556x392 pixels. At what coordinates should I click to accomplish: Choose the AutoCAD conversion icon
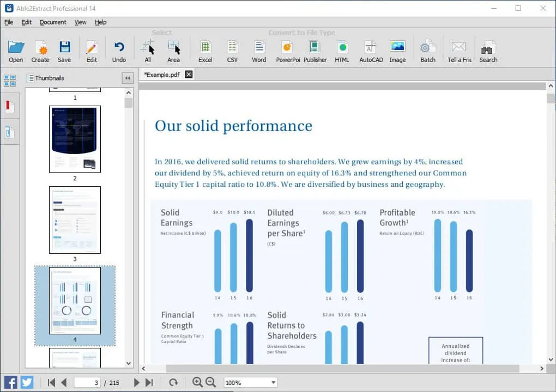[x=371, y=51]
